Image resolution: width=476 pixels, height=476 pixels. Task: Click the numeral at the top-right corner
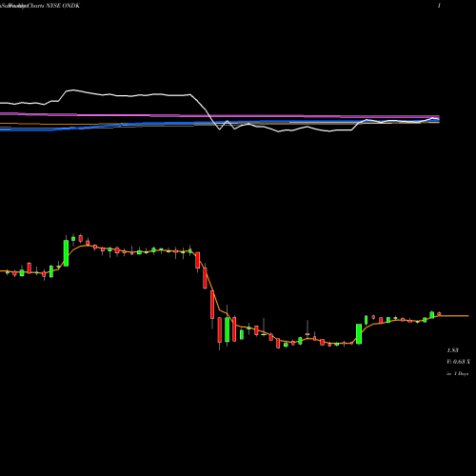pyautogui.click(x=439, y=6)
